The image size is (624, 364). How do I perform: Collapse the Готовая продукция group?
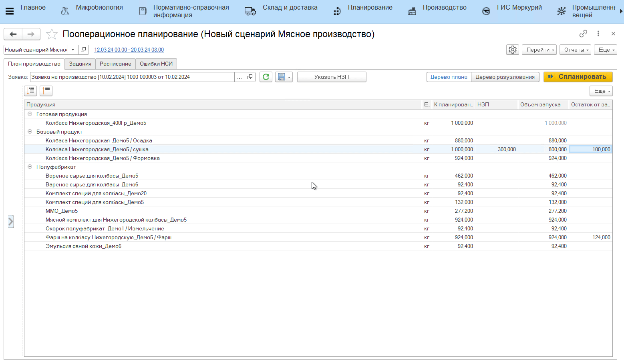coord(30,114)
